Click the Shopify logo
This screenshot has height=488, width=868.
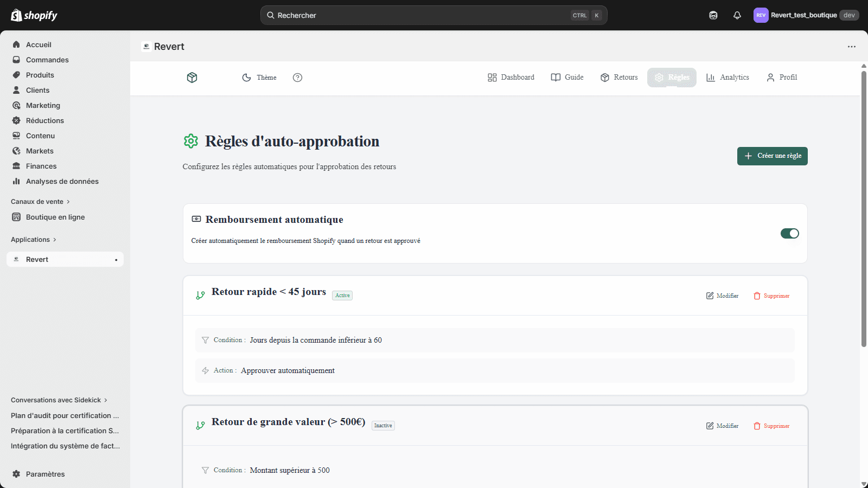34,15
